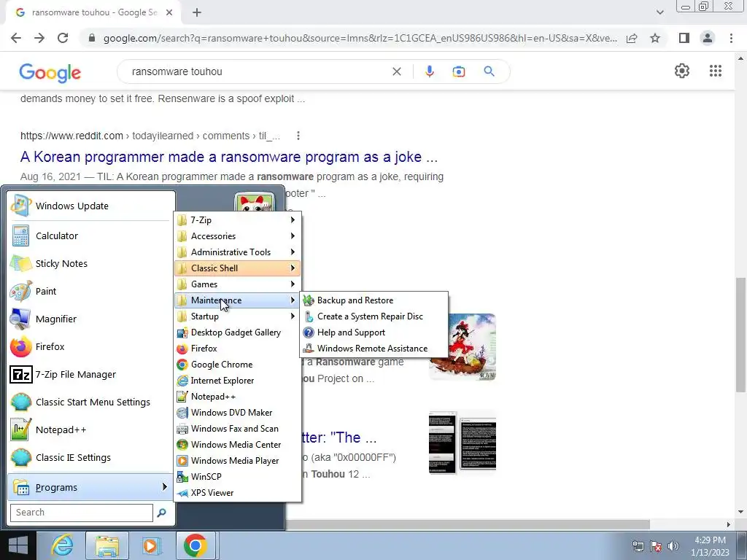Open Windows DVD Maker
This screenshot has height=560, width=747.
tap(237, 413)
